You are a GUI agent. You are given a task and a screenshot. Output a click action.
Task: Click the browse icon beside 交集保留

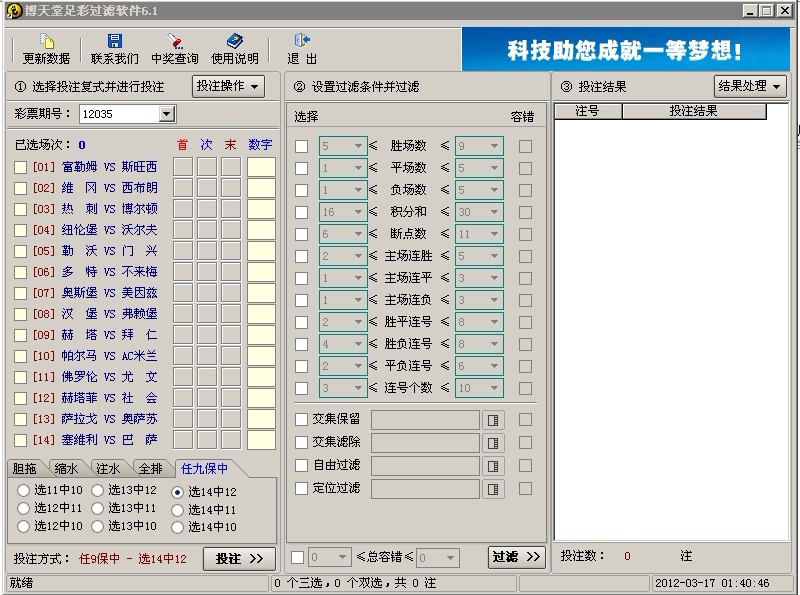click(493, 419)
